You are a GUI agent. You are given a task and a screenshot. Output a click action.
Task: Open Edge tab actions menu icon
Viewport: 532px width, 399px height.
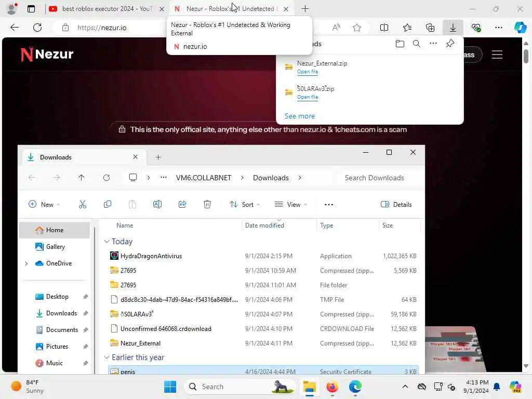pyautogui.click(x=31, y=9)
